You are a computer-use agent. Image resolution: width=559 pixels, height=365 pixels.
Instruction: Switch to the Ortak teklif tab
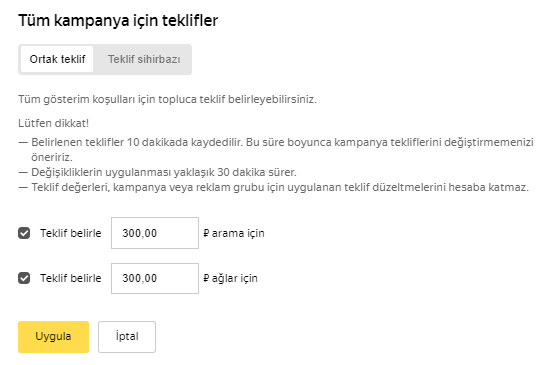(57, 59)
